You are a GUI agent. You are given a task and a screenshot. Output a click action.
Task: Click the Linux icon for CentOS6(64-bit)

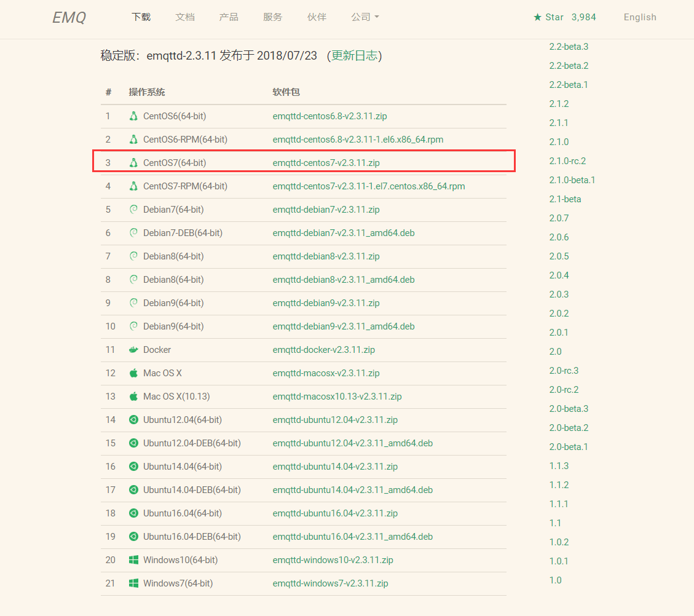[x=133, y=116]
